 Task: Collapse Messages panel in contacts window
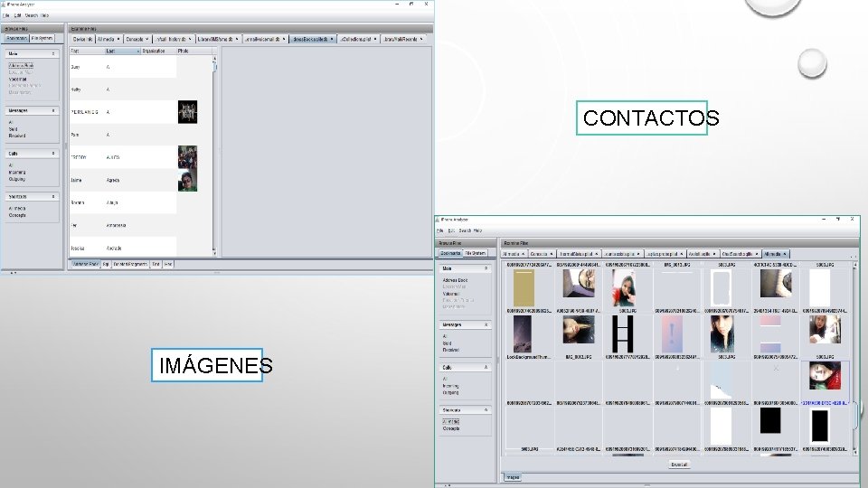tap(53, 110)
